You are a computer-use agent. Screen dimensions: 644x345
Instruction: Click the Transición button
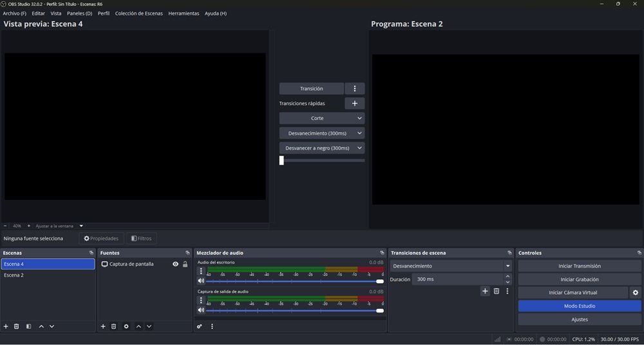(x=311, y=88)
